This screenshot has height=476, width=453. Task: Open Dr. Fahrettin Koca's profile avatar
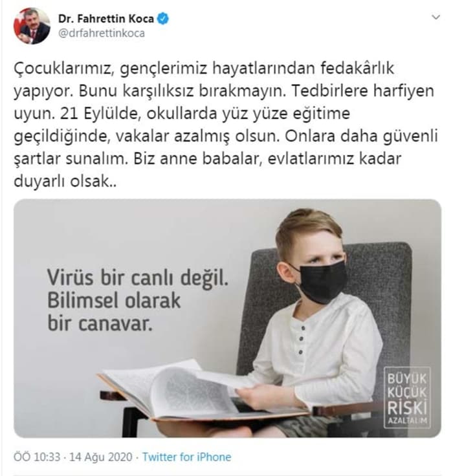(x=32, y=26)
